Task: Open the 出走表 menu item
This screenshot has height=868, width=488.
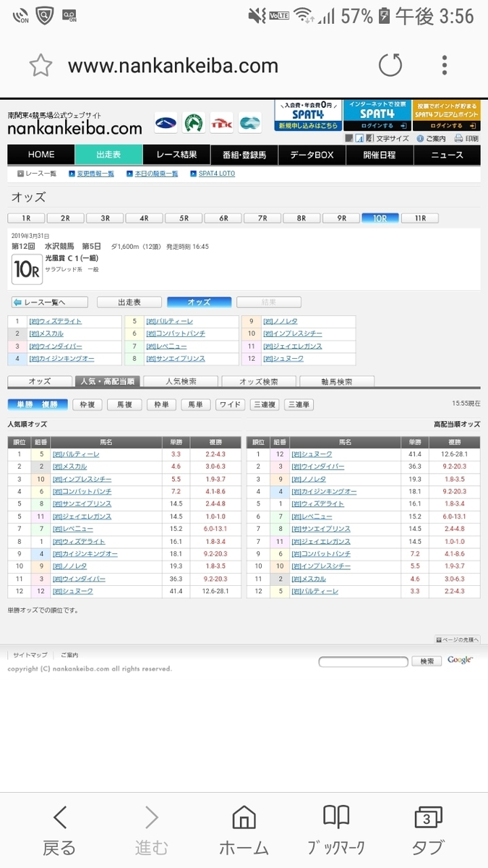Action: 108,155
